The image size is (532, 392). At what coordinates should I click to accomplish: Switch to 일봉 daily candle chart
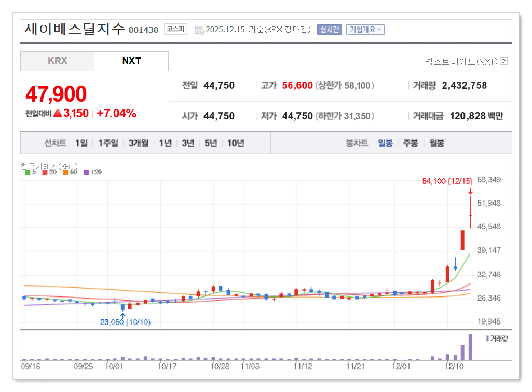(386, 143)
